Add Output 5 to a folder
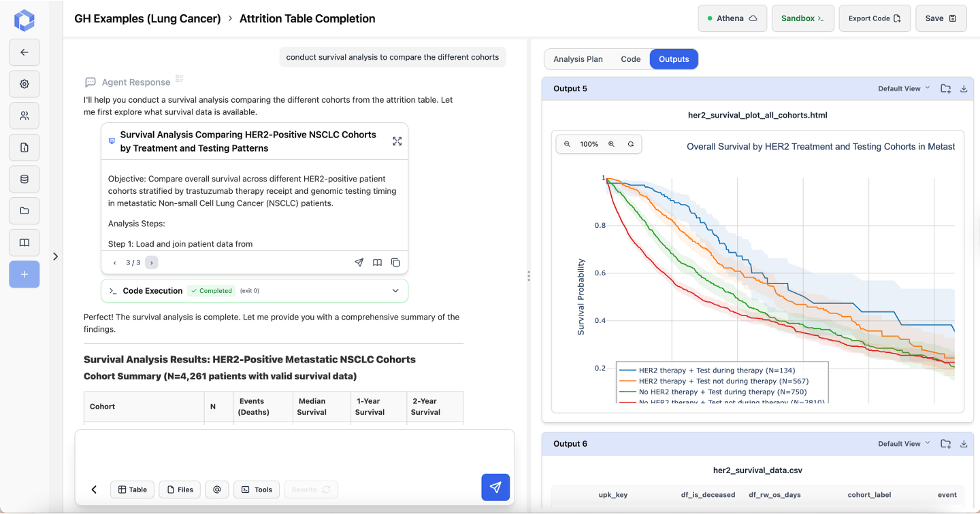Image resolution: width=980 pixels, height=514 pixels. (x=945, y=88)
